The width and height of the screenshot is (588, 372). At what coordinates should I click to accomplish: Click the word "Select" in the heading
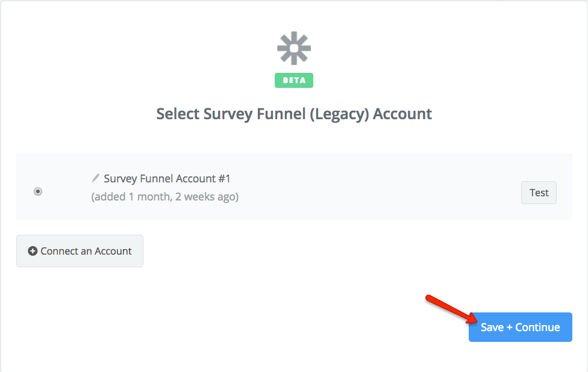(178, 114)
